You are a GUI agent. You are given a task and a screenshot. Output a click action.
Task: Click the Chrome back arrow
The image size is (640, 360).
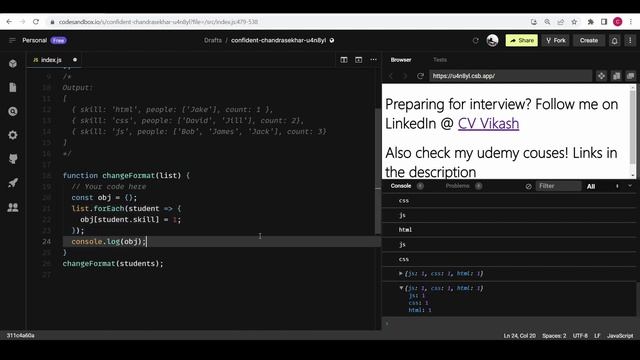9,22
